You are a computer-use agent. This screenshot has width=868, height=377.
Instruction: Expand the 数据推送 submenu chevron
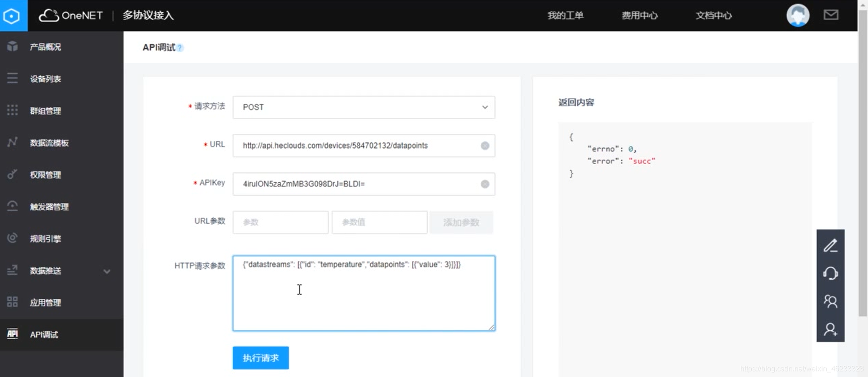pos(107,271)
